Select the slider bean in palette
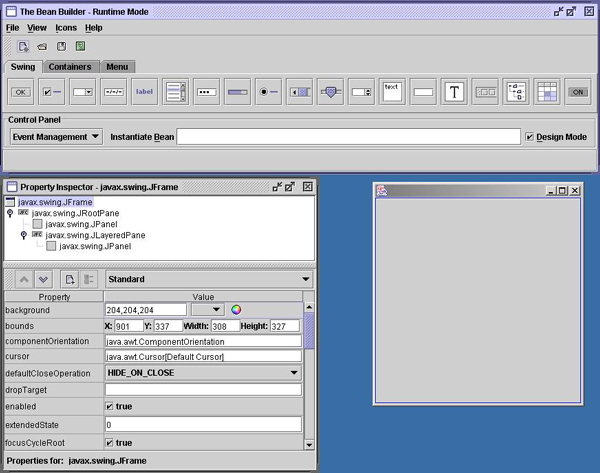 coord(331,92)
